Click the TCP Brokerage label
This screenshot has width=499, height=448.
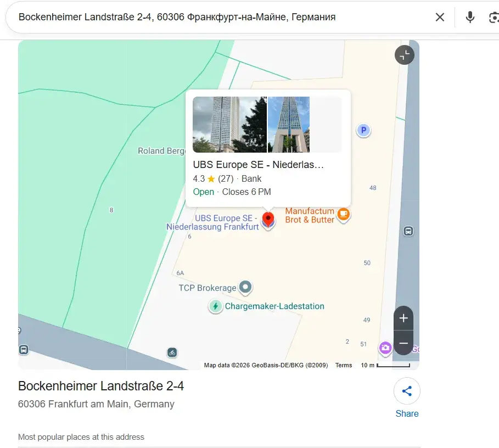tap(208, 288)
